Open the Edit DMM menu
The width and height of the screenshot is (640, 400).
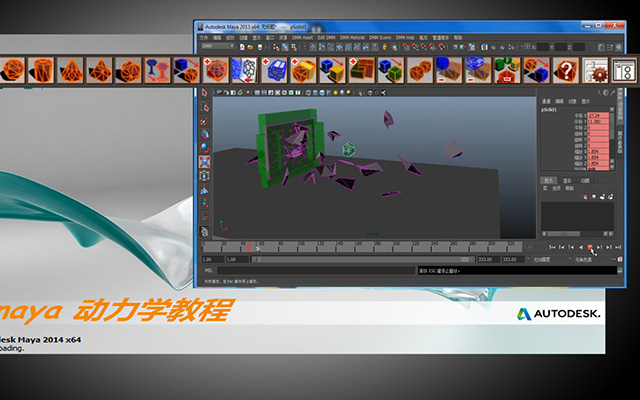click(327, 38)
